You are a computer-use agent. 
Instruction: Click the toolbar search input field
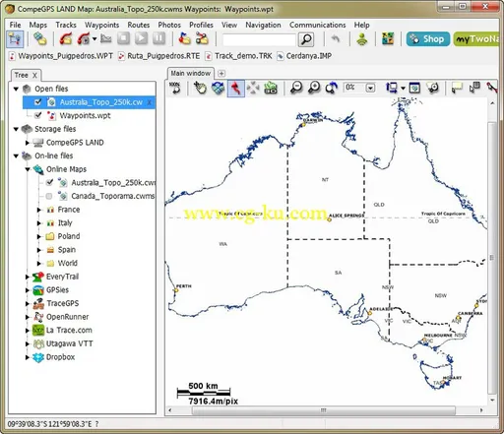pos(259,39)
